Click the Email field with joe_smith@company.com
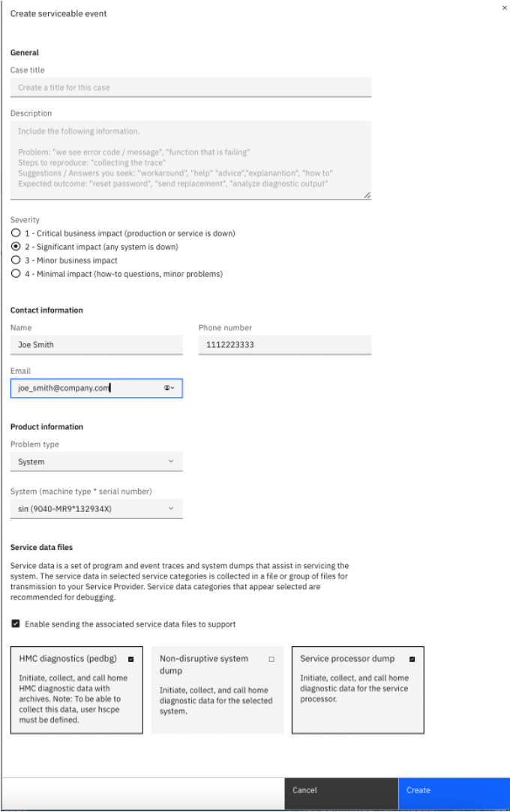Viewport: 510px width, 812px height. [82, 388]
